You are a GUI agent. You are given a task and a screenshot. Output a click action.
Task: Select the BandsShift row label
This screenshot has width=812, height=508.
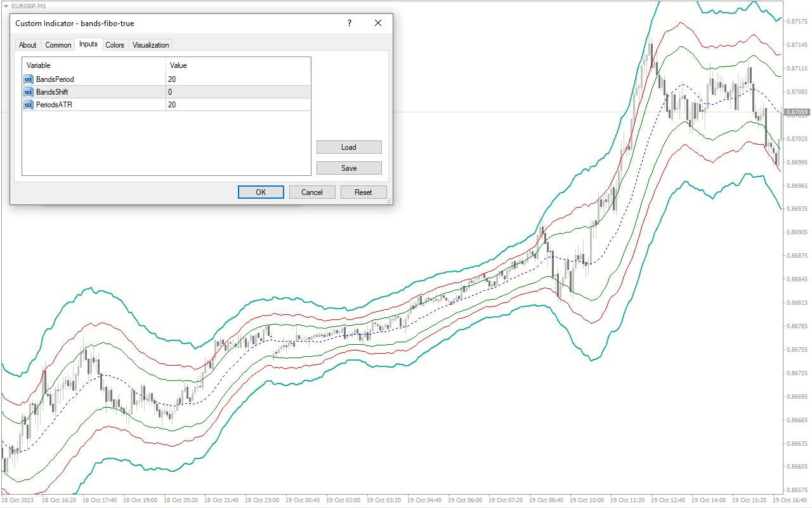52,92
